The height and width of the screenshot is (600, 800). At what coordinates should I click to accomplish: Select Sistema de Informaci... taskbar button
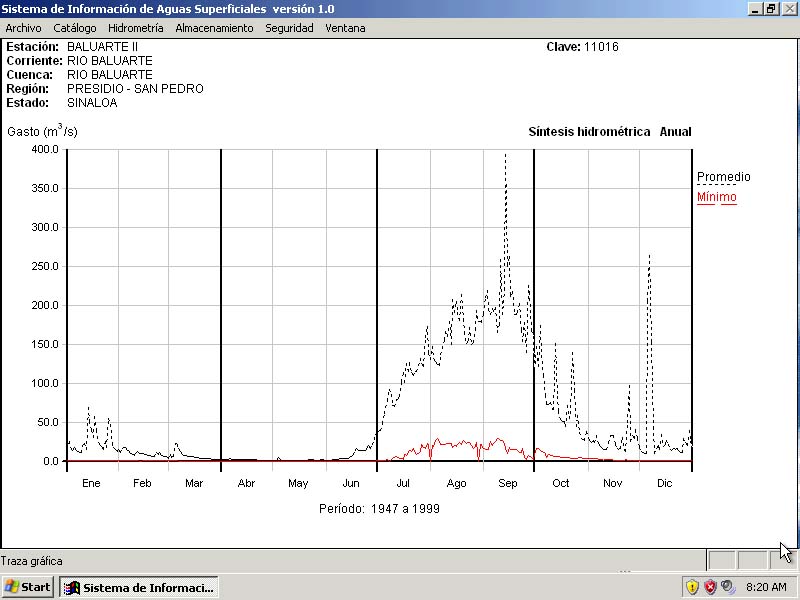click(x=138, y=587)
